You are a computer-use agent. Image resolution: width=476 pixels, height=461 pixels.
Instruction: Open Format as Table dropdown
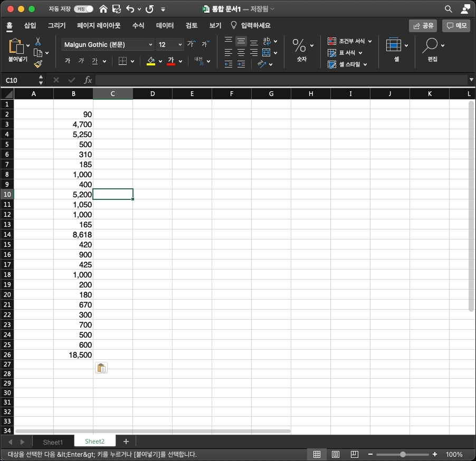[x=345, y=53]
